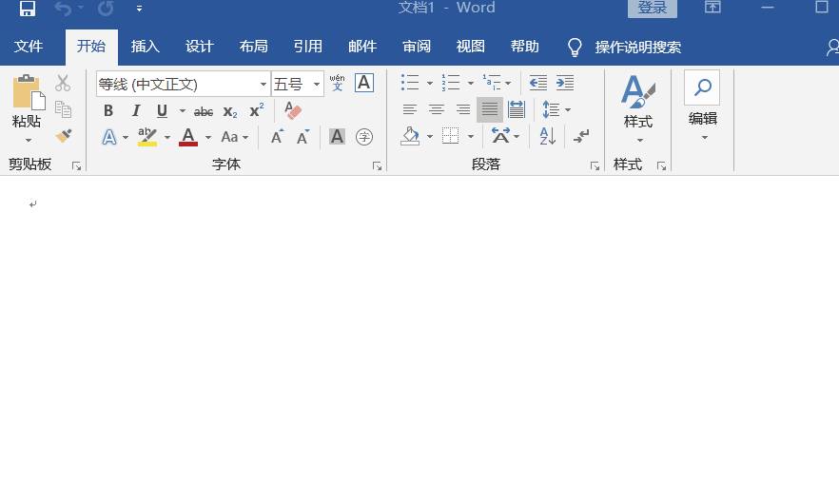Toggle italic formatting

(x=136, y=110)
